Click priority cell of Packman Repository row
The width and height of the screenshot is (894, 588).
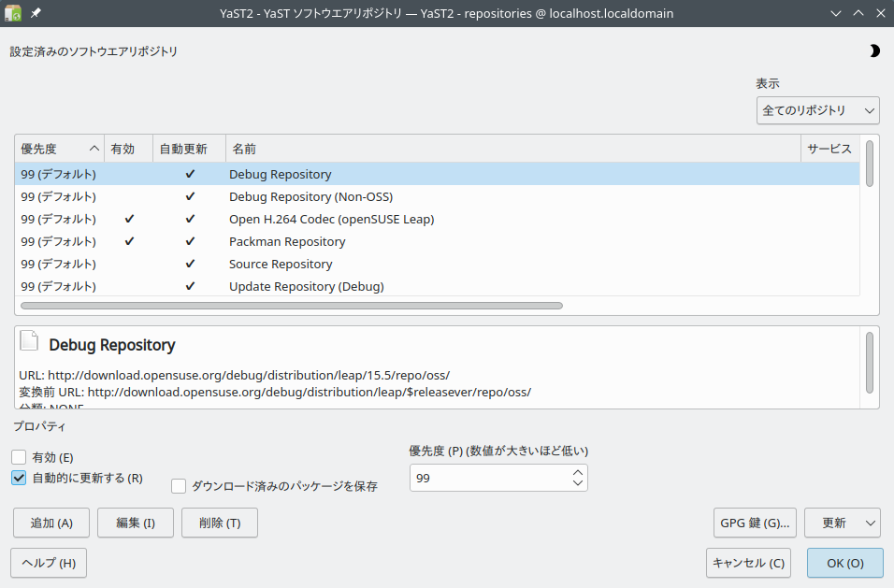click(x=59, y=241)
